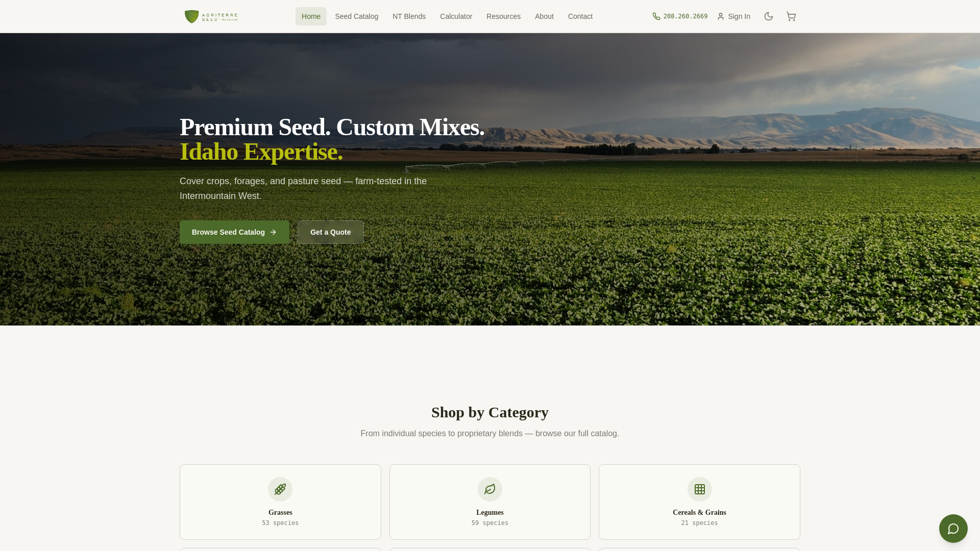Go to the Seed Catalog menu item
Screen dimensions: 980x551
click(356, 16)
